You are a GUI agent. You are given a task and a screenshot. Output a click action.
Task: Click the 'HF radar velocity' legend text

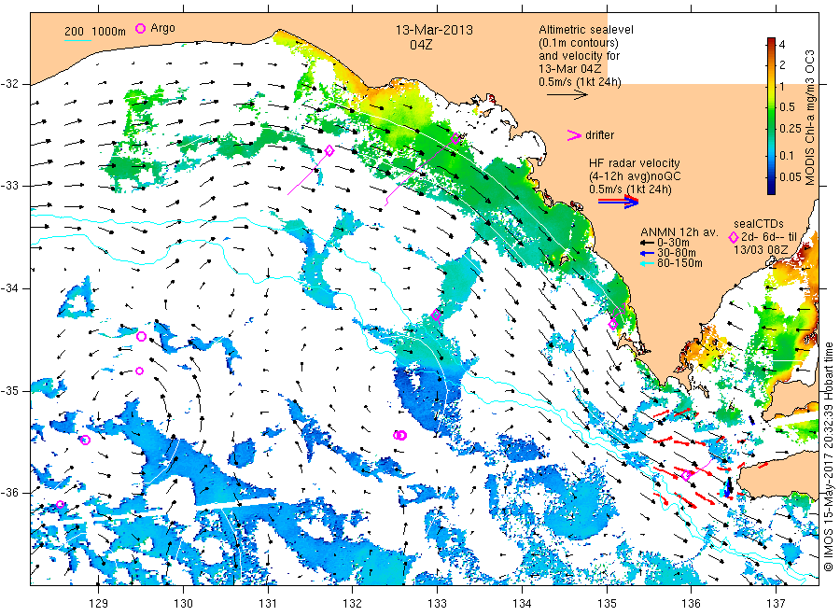point(635,162)
